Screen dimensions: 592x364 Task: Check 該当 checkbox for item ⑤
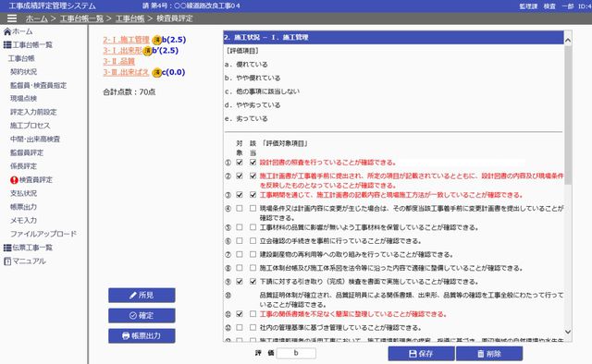(253, 227)
